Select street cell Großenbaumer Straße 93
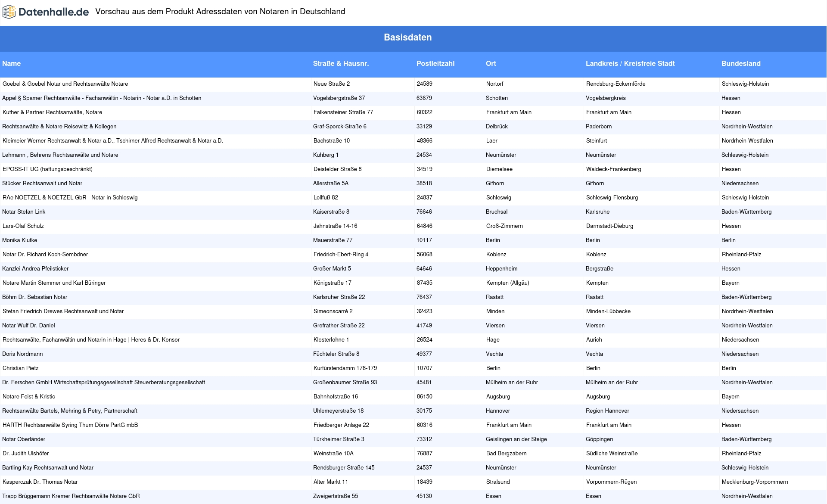This screenshot has height=504, width=827. point(345,383)
